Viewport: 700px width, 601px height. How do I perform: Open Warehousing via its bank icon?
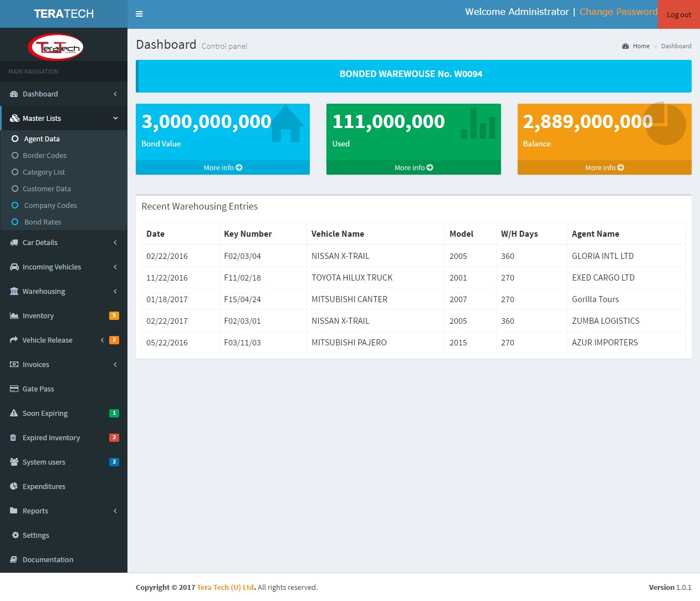point(14,291)
